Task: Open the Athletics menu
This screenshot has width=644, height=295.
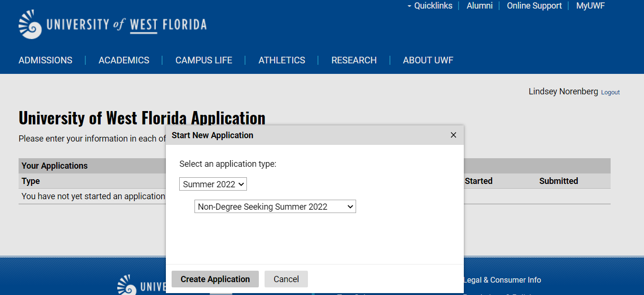Action: 282,60
